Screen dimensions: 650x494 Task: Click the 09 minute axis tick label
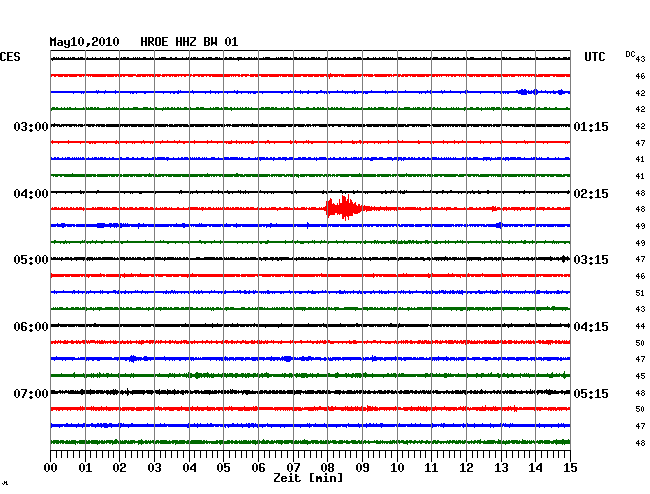[362, 467]
